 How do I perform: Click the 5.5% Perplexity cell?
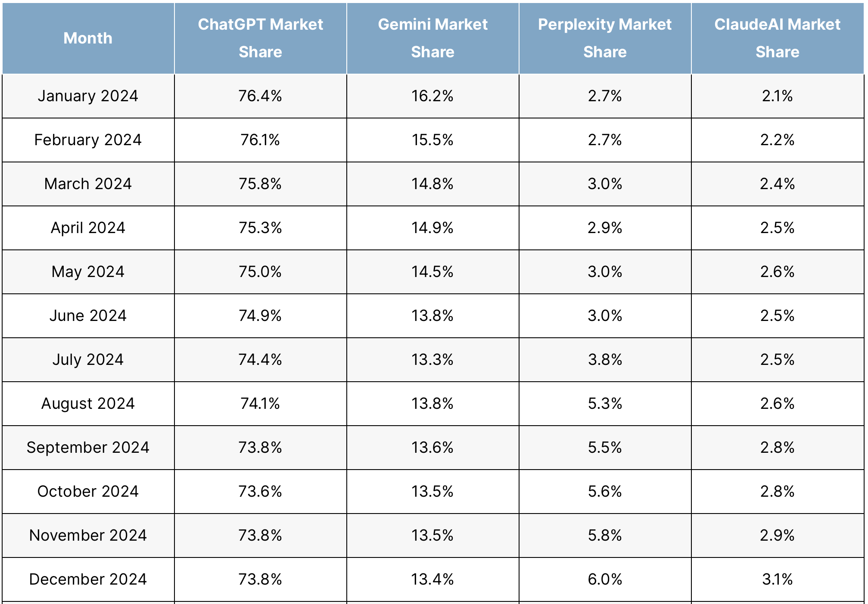[x=605, y=448]
